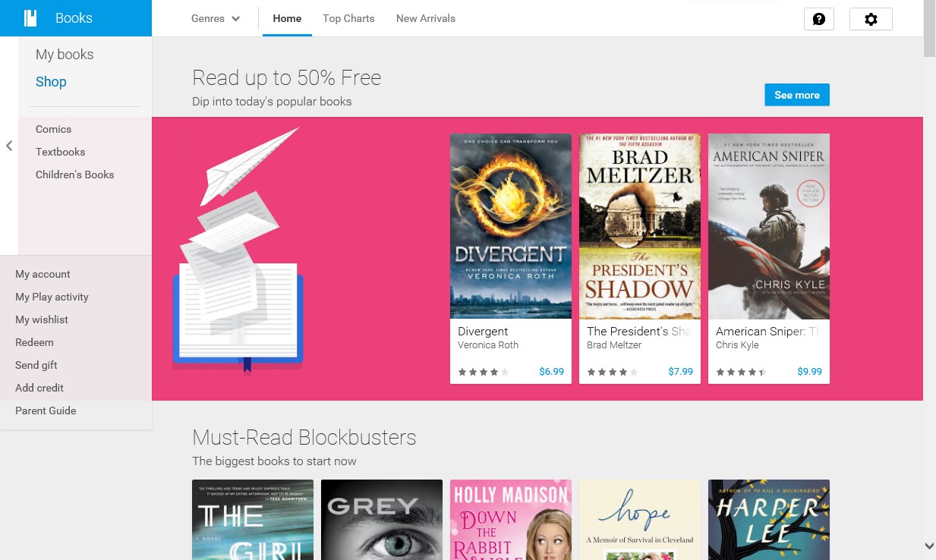Viewport: 936px width, 560px height.
Task: Switch to the New Arrivals tab
Action: pyautogui.click(x=426, y=18)
